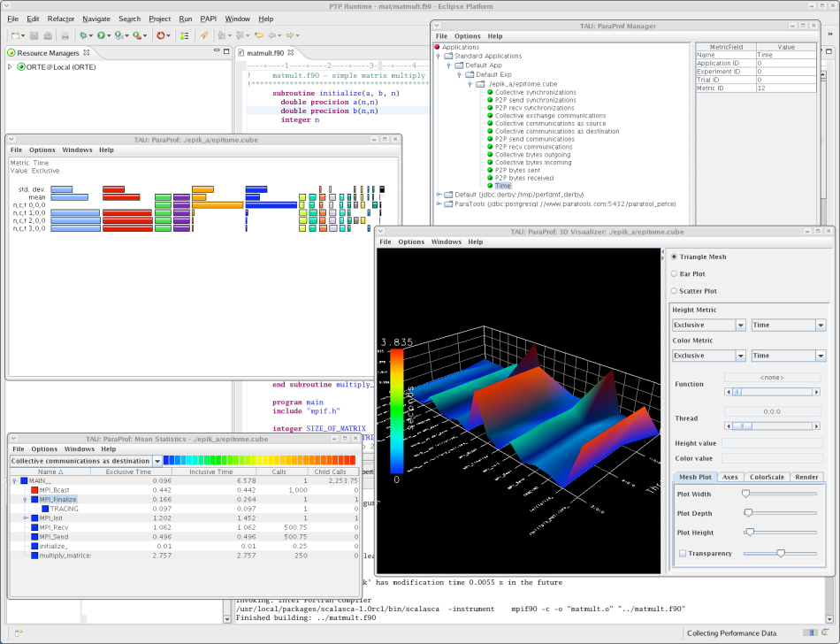Click the Last Edit Location arrow icon
840x644 pixels.
[259, 35]
